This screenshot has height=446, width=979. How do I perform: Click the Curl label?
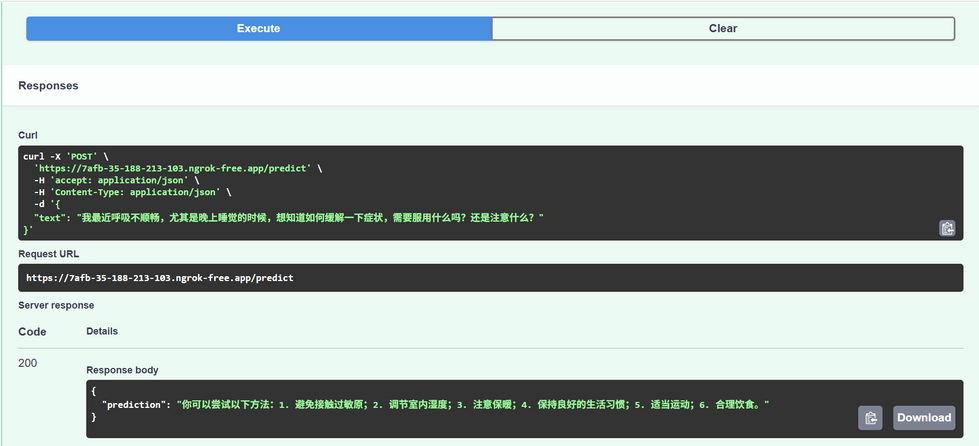pyautogui.click(x=28, y=135)
